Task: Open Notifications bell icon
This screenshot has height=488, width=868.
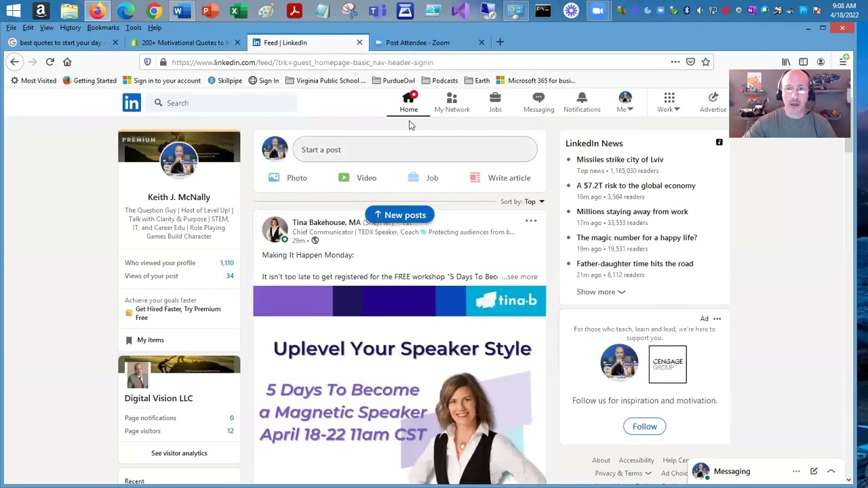Action: click(x=582, y=102)
